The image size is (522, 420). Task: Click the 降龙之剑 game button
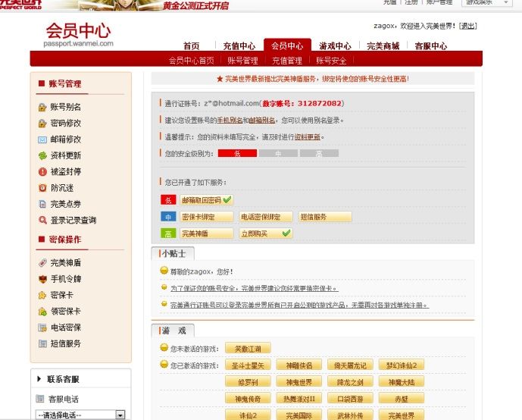coord(350,381)
